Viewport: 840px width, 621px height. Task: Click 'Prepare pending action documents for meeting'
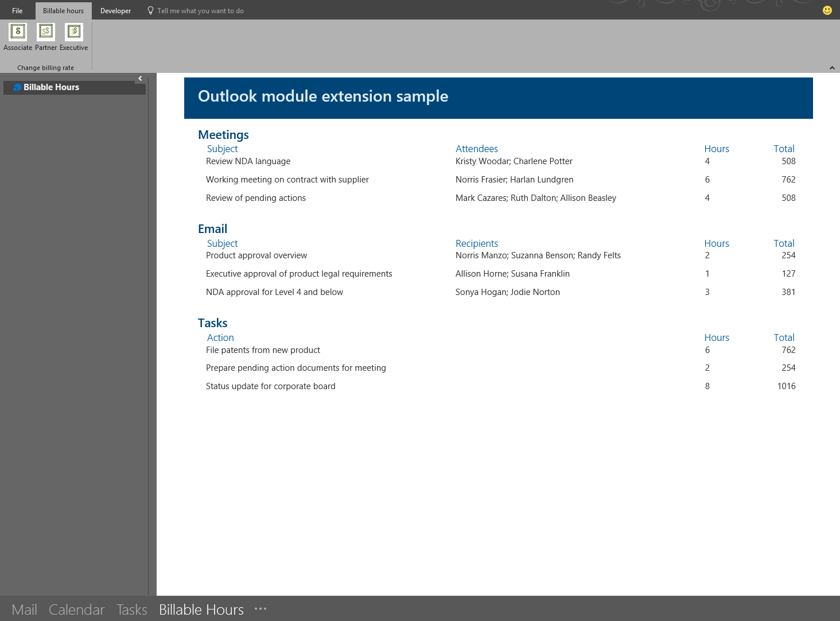click(x=296, y=368)
